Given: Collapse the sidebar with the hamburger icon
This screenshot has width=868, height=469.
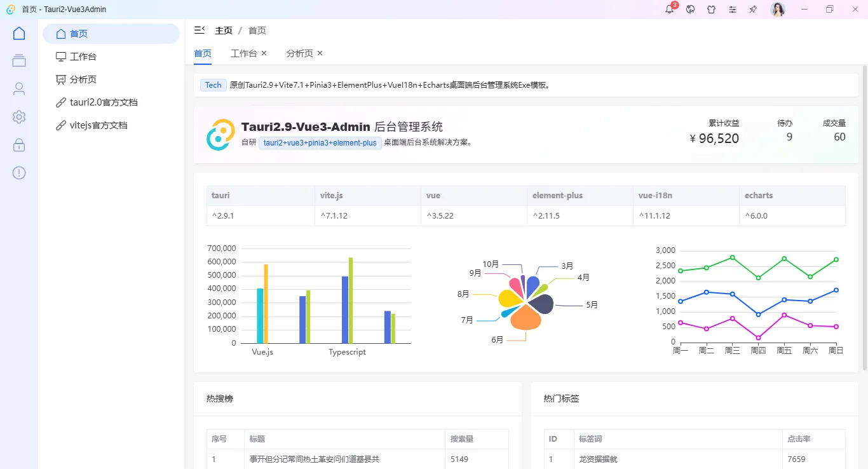Looking at the screenshot, I should pos(199,30).
